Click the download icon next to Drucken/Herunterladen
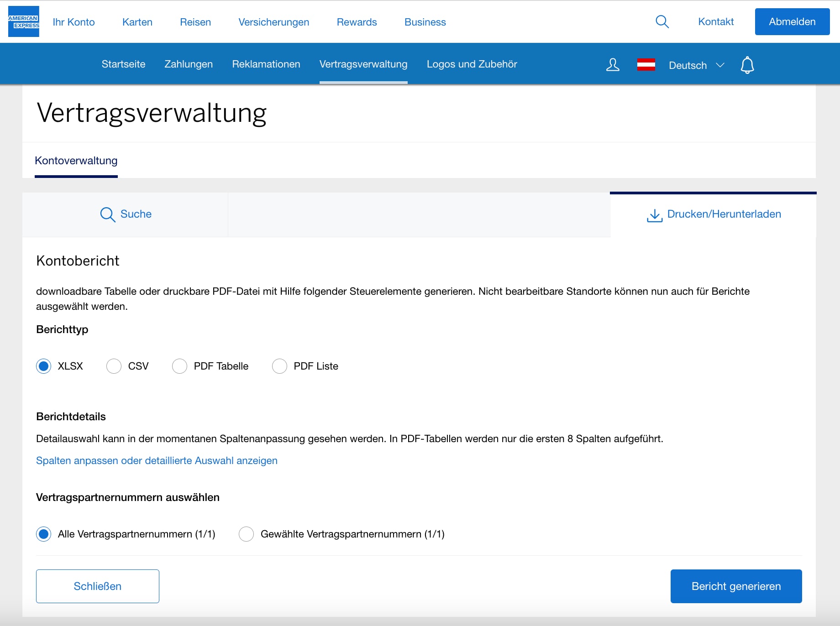The image size is (840, 626). pos(655,214)
